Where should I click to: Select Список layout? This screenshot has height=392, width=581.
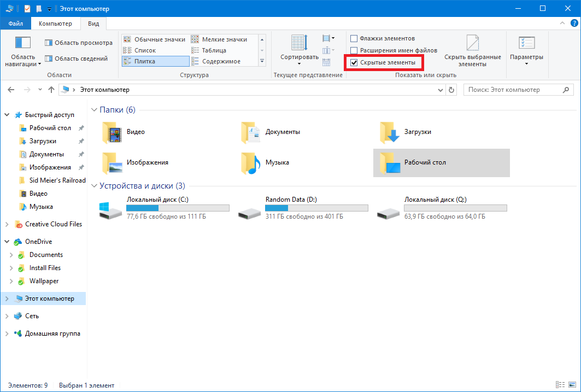[140, 50]
